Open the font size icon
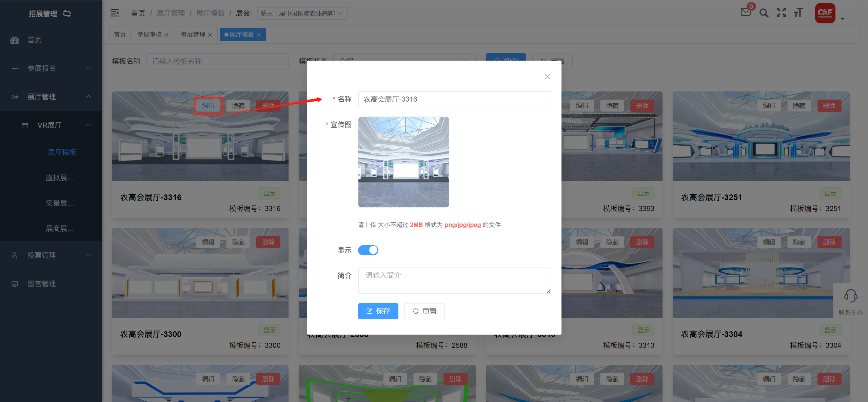Image resolution: width=868 pixels, height=402 pixels. coord(798,13)
